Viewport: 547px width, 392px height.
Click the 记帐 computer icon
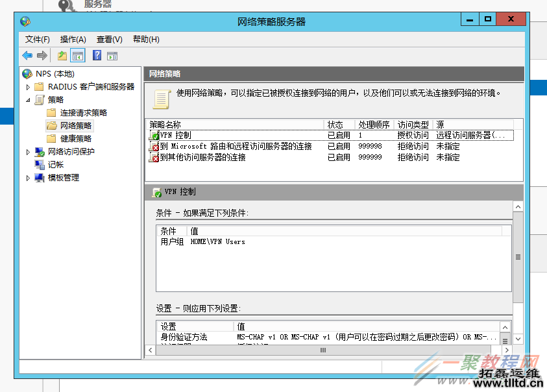[38, 164]
